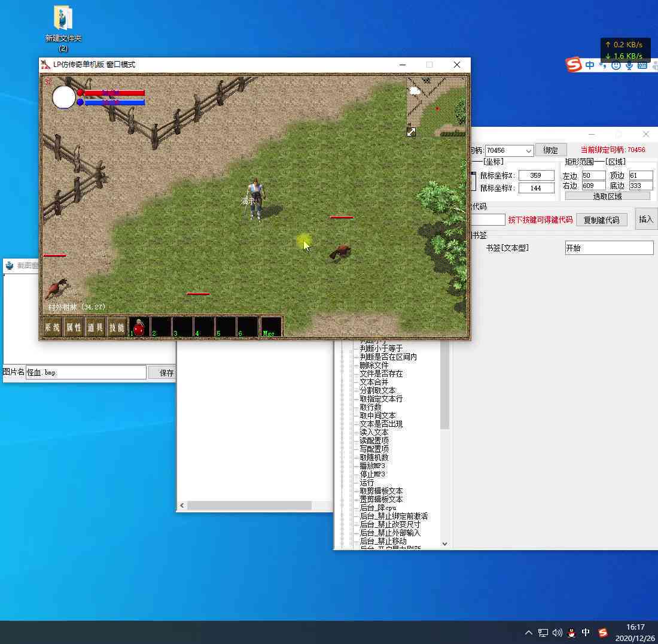Image resolution: width=658 pixels, height=644 pixels.
Task: Click the key code input box
Action: click(x=488, y=220)
